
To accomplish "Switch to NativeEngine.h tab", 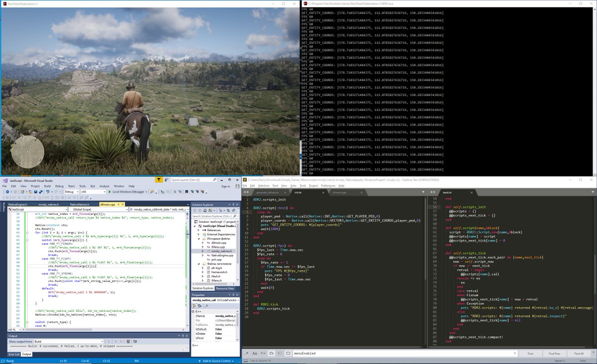I will pos(18,204).
